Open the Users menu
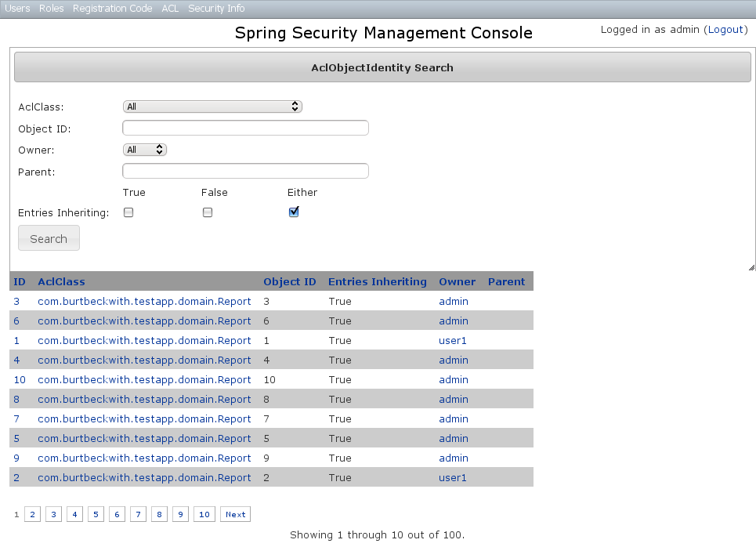The image size is (756, 547). (17, 9)
